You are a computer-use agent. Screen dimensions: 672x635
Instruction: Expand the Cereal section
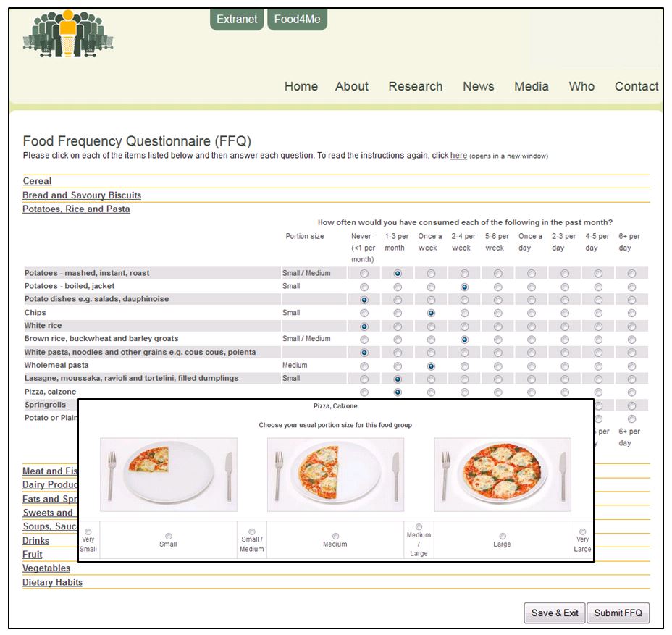37,181
